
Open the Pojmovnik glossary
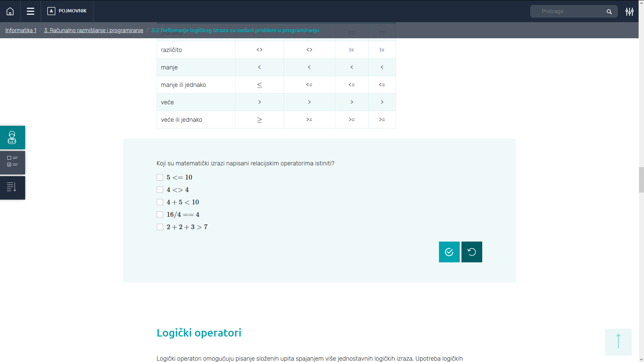(67, 11)
